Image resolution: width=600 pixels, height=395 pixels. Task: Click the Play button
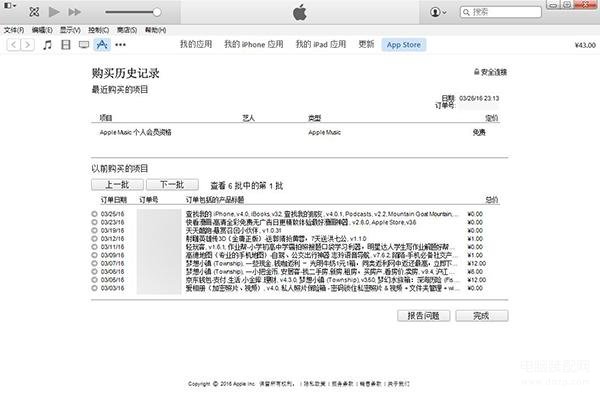[x=54, y=12]
